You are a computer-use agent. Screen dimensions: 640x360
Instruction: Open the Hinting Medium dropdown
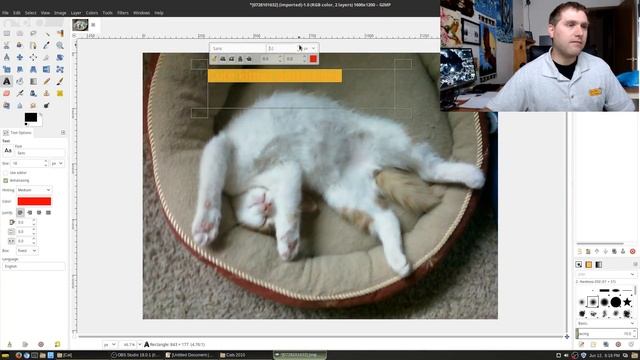(x=34, y=190)
